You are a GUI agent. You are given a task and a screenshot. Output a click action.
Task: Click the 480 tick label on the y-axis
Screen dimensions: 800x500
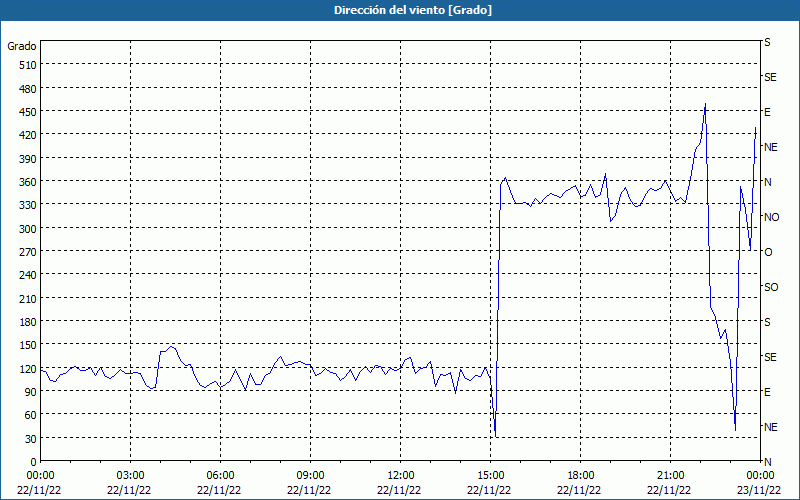pyautogui.click(x=28, y=88)
